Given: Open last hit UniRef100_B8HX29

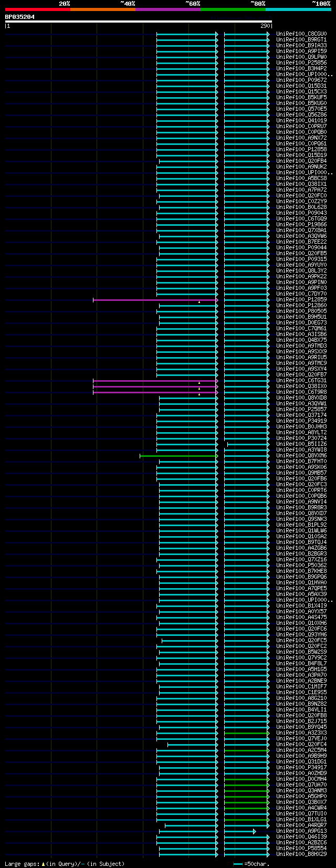Looking at the screenshot, I should pos(301,854).
